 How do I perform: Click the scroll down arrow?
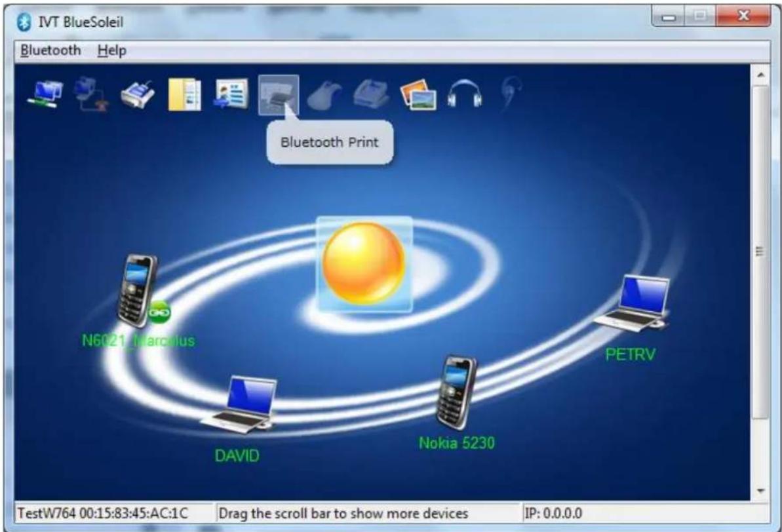pos(760,491)
